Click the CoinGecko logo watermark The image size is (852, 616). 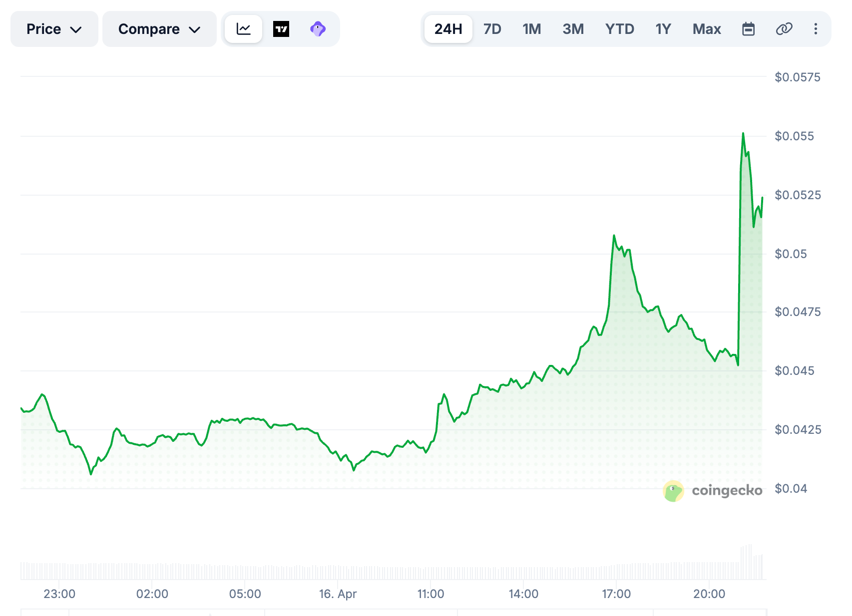point(713,491)
